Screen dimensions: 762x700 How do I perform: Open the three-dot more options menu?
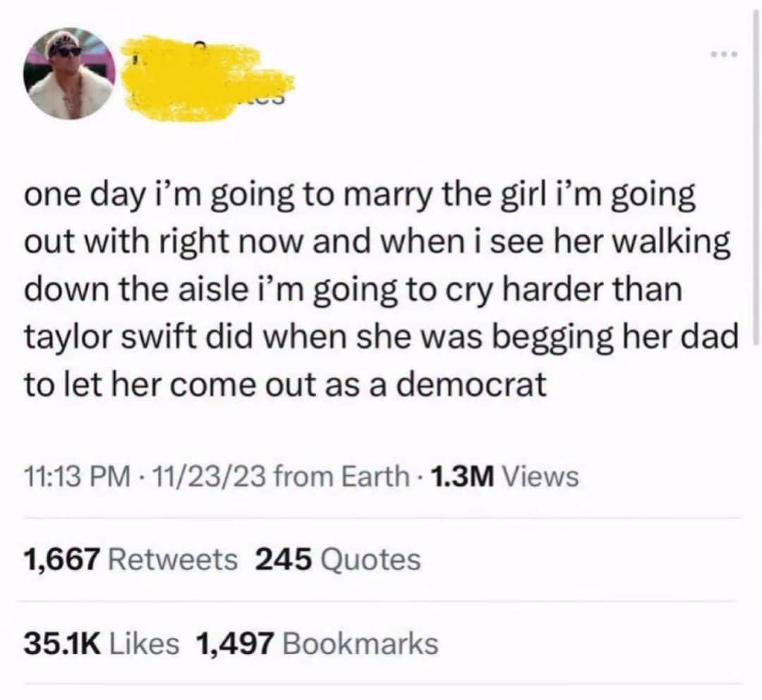click(725, 54)
